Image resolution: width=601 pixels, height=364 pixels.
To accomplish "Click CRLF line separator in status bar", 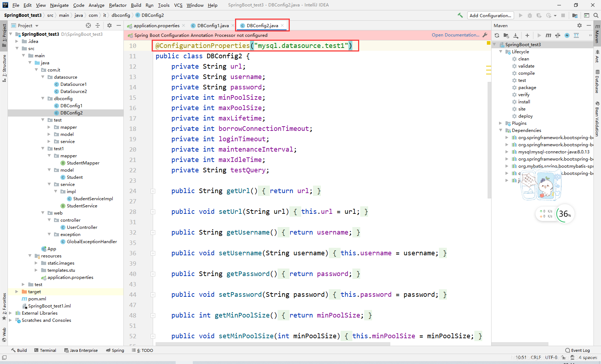I will pyautogui.click(x=536, y=358).
